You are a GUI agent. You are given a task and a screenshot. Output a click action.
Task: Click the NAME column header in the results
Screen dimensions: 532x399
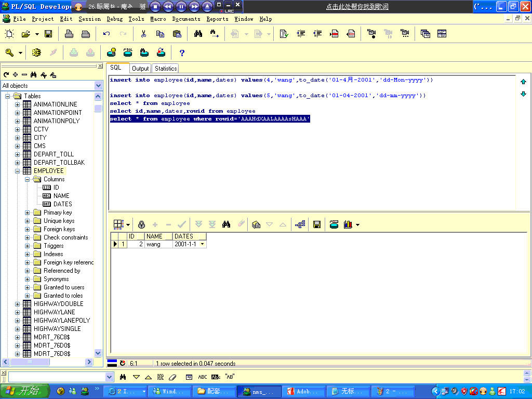tap(158, 236)
